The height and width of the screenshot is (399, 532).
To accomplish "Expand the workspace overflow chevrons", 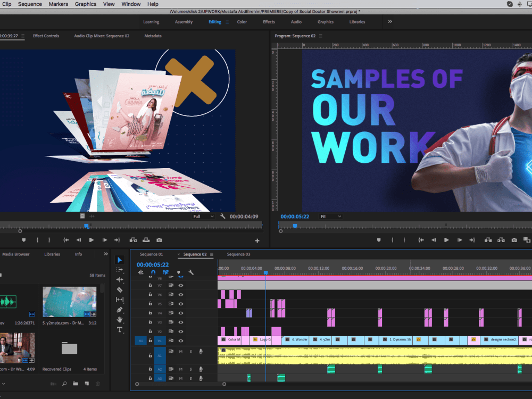I will point(390,21).
